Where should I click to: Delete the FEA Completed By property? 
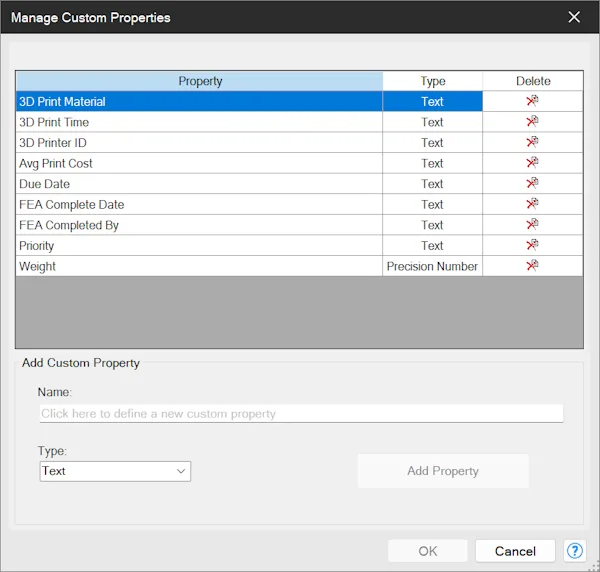point(532,225)
